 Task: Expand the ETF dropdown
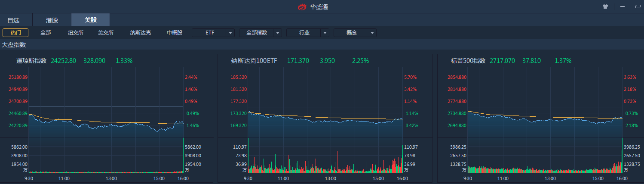pyautogui.click(x=230, y=33)
